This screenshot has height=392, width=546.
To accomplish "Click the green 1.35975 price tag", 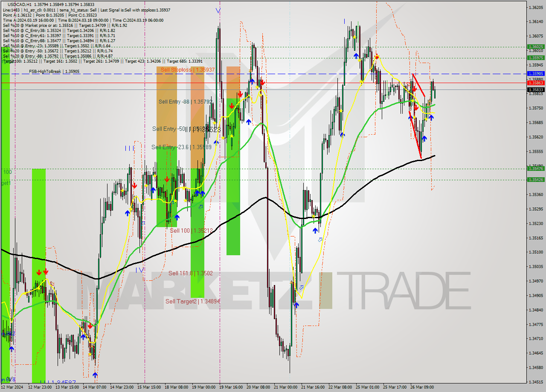I will 535,58.
